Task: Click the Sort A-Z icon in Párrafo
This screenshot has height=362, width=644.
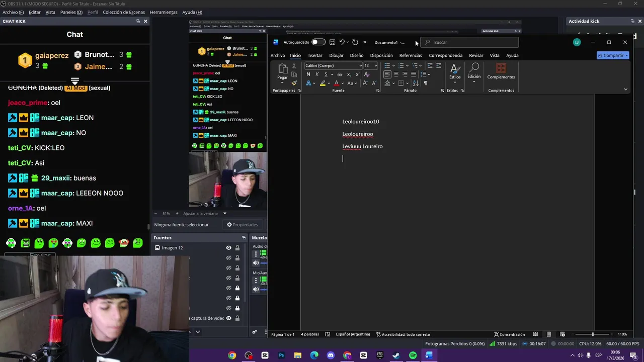Action: click(416, 83)
